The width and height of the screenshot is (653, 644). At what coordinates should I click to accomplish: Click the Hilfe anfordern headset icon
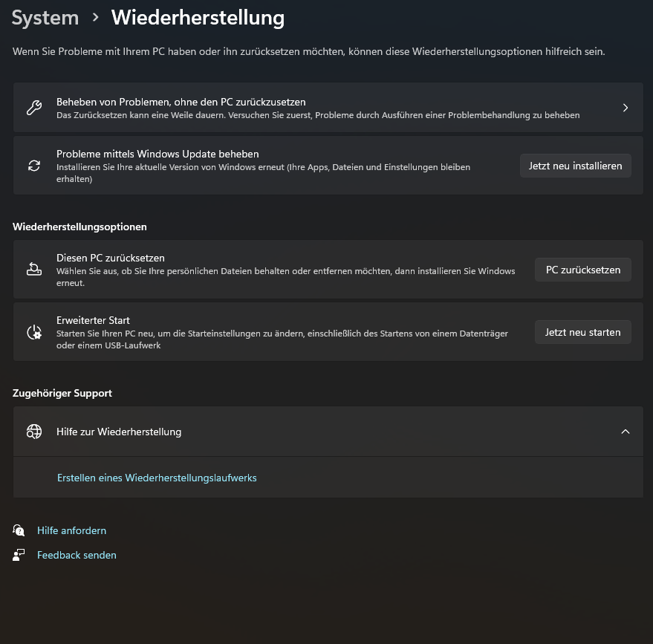coord(19,530)
